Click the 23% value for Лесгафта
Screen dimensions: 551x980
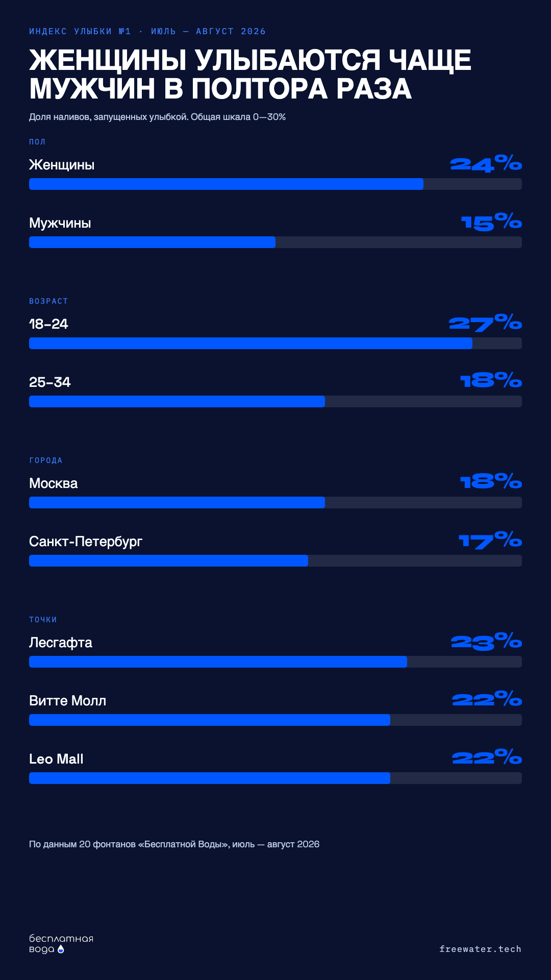(x=486, y=641)
